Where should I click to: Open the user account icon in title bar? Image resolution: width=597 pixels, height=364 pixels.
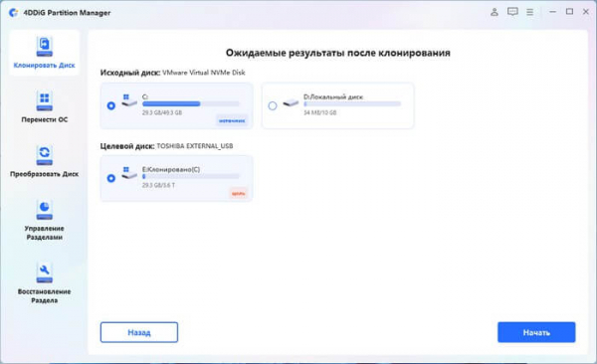pos(495,12)
